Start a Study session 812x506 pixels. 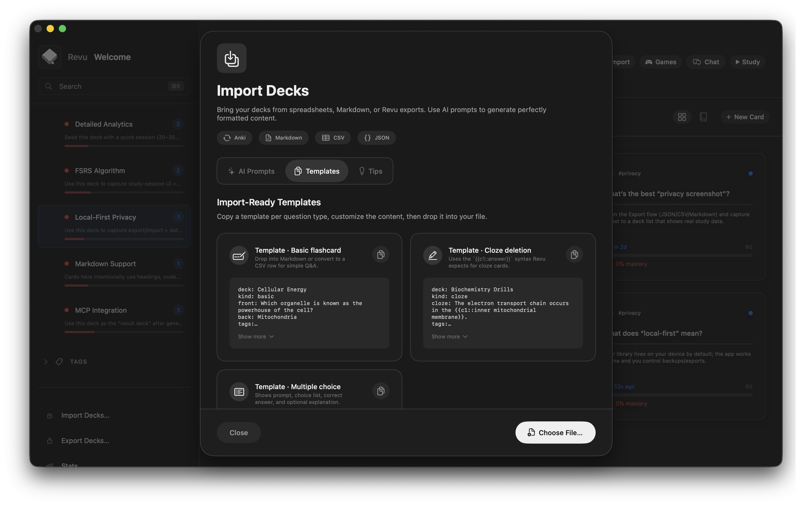[x=747, y=62]
